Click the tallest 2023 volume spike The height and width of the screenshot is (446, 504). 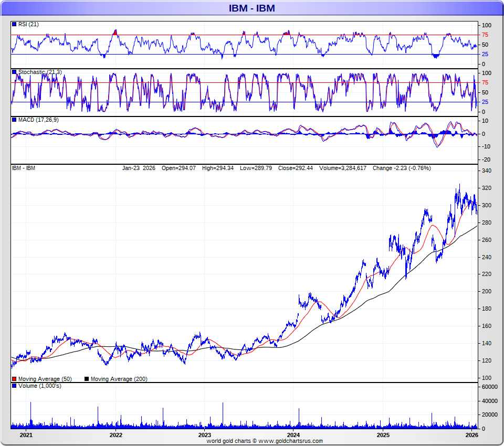pos(223,415)
